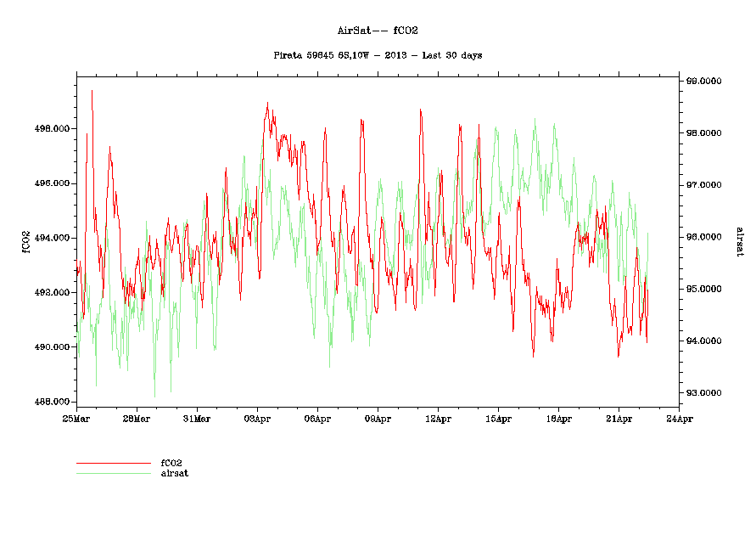This screenshot has height=535, width=756.
Task: Click the Pirata subtitle text
Action: click(378, 55)
